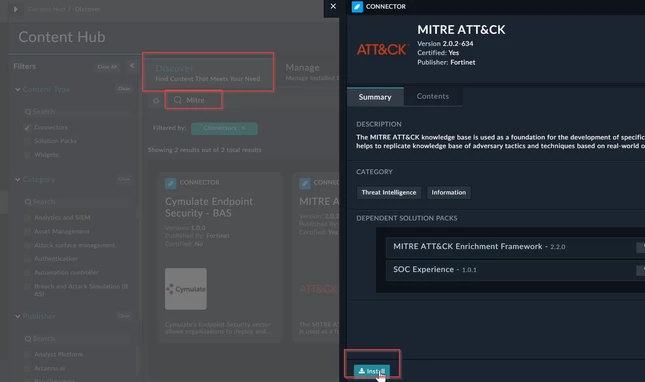Click the Content Type search field
Viewport: 645px width, 382px height.
tap(77, 112)
